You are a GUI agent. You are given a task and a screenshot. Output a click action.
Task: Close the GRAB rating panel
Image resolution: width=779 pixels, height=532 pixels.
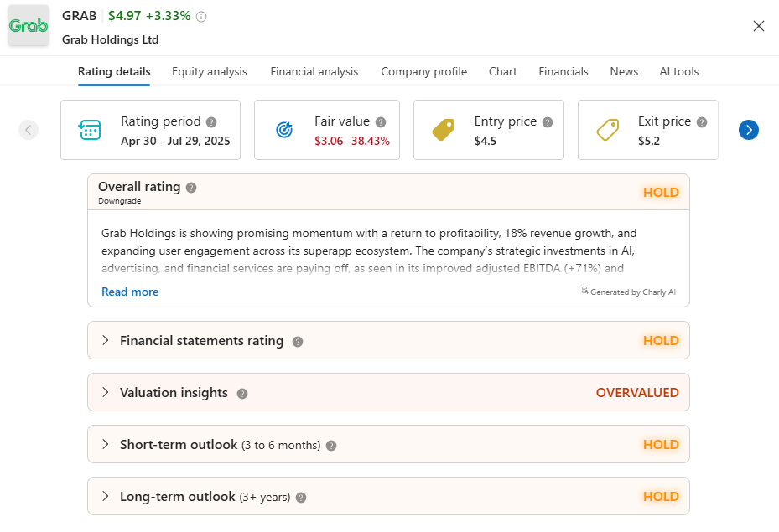point(758,26)
